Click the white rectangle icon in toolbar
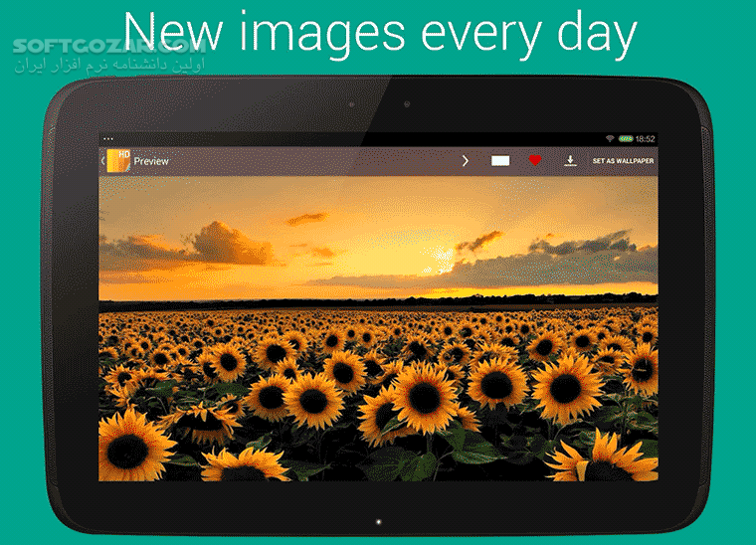756x545 pixels. point(500,161)
